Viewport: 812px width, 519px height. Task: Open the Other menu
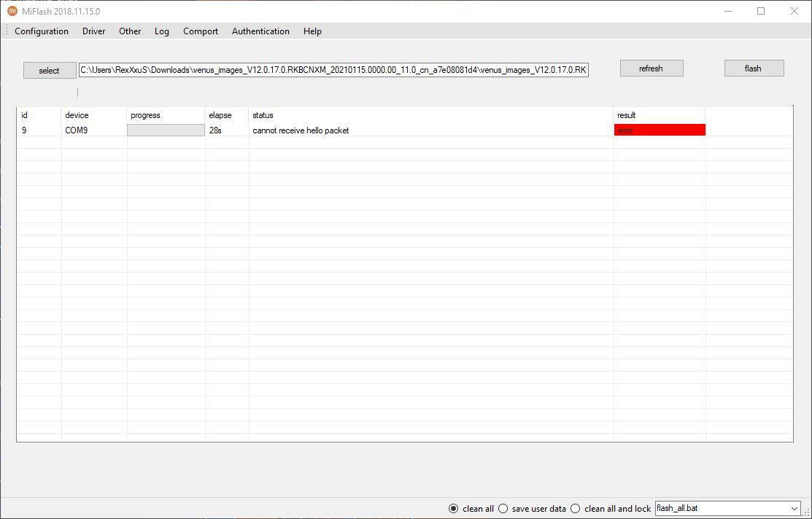(x=130, y=31)
